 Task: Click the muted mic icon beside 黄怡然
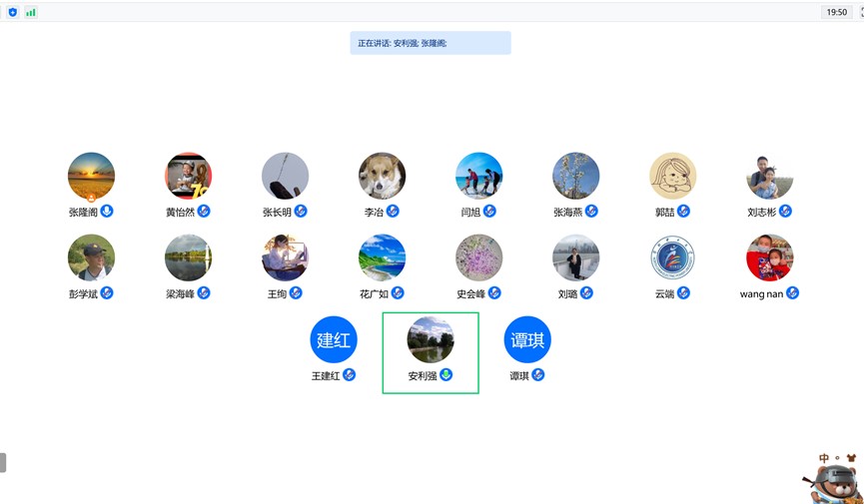(x=204, y=212)
